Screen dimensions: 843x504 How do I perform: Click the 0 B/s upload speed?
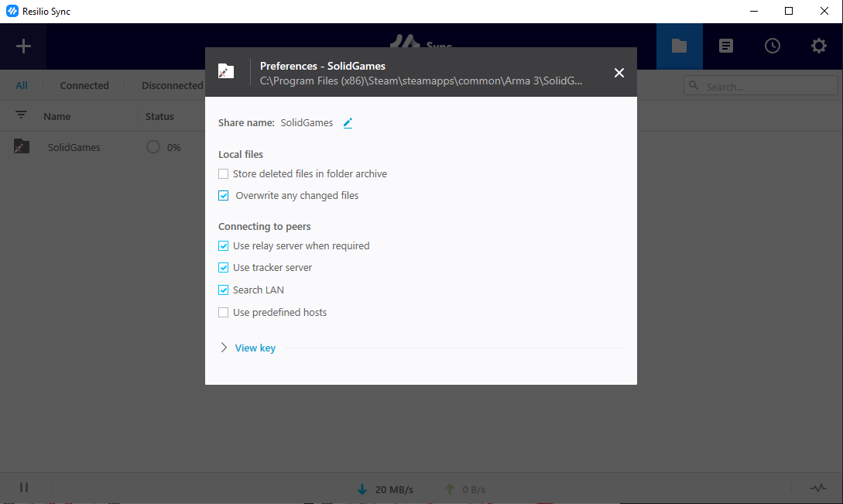tap(474, 489)
